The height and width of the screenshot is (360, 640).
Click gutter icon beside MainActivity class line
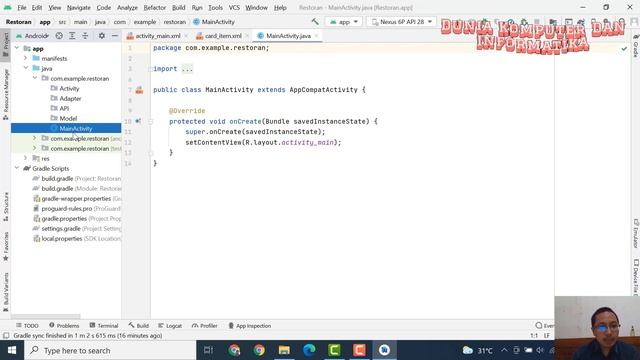(139, 90)
